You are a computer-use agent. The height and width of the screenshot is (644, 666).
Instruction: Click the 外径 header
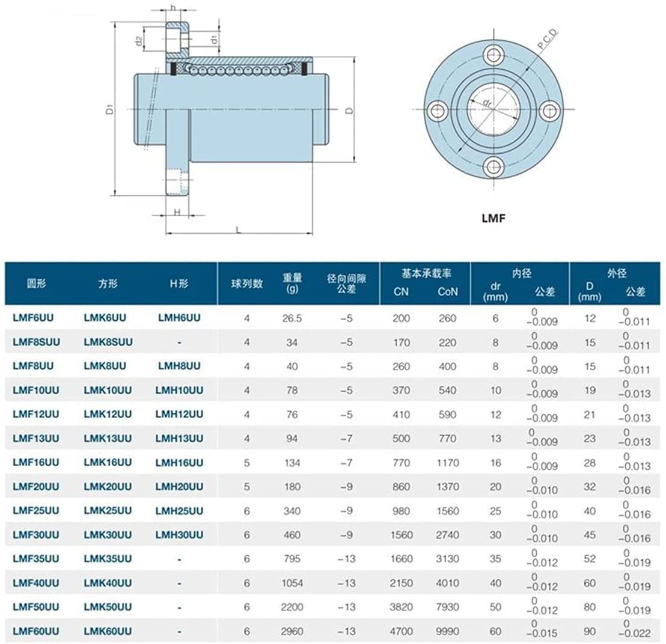(x=616, y=273)
